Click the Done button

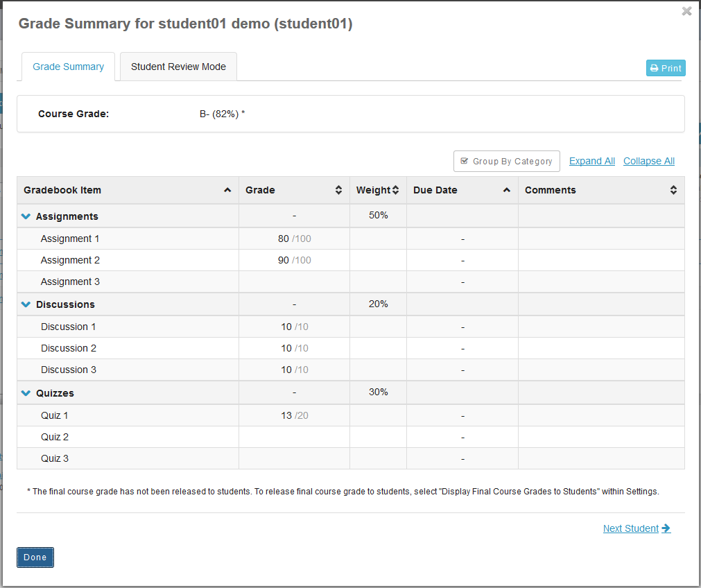35,557
